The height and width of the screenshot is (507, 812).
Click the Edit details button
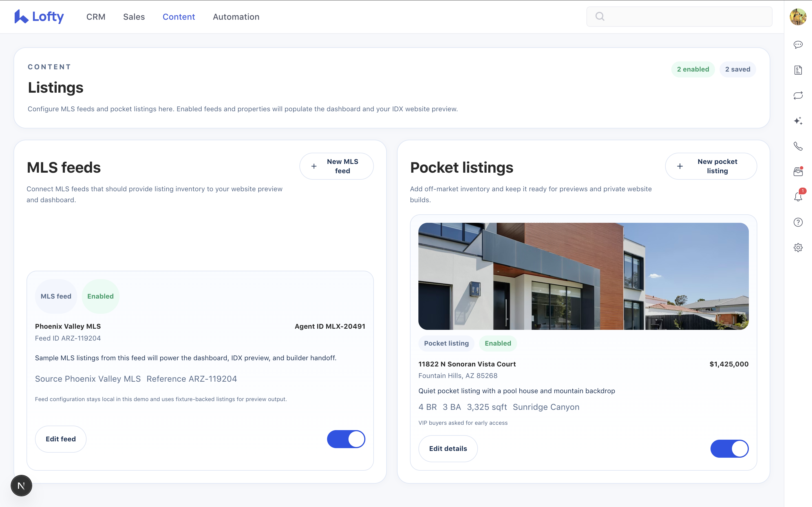[x=448, y=449]
